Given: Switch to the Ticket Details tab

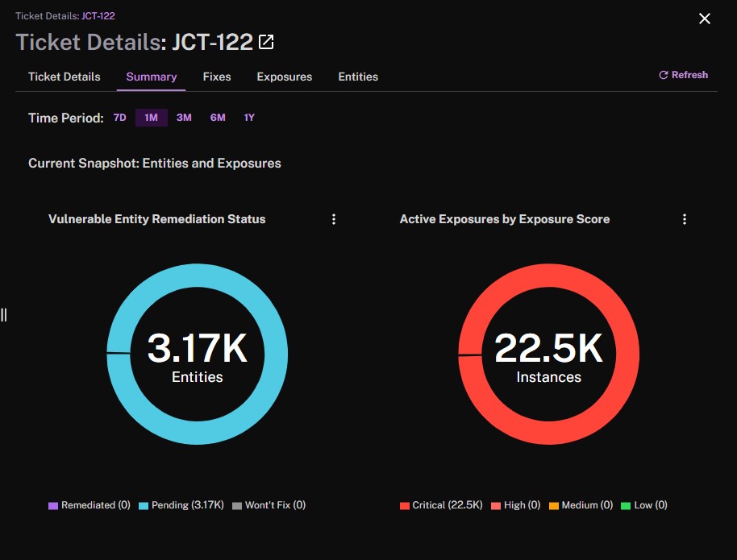Looking at the screenshot, I should (x=64, y=77).
